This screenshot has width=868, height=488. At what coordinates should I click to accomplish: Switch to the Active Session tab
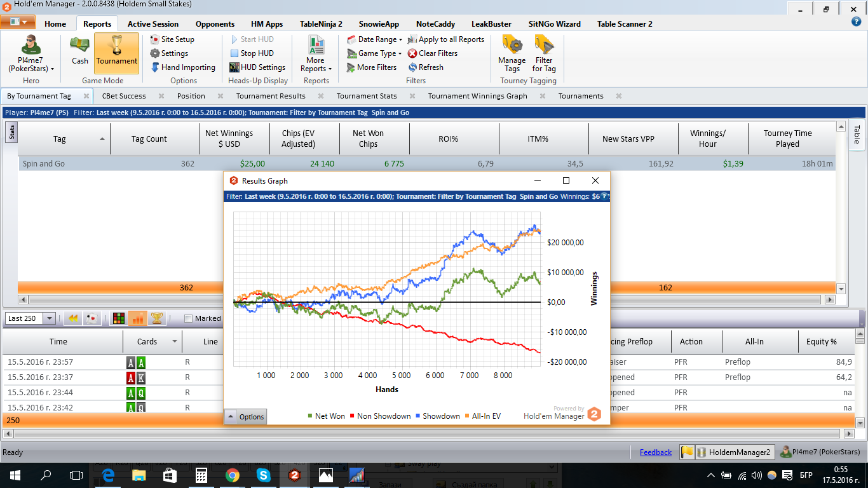point(153,24)
